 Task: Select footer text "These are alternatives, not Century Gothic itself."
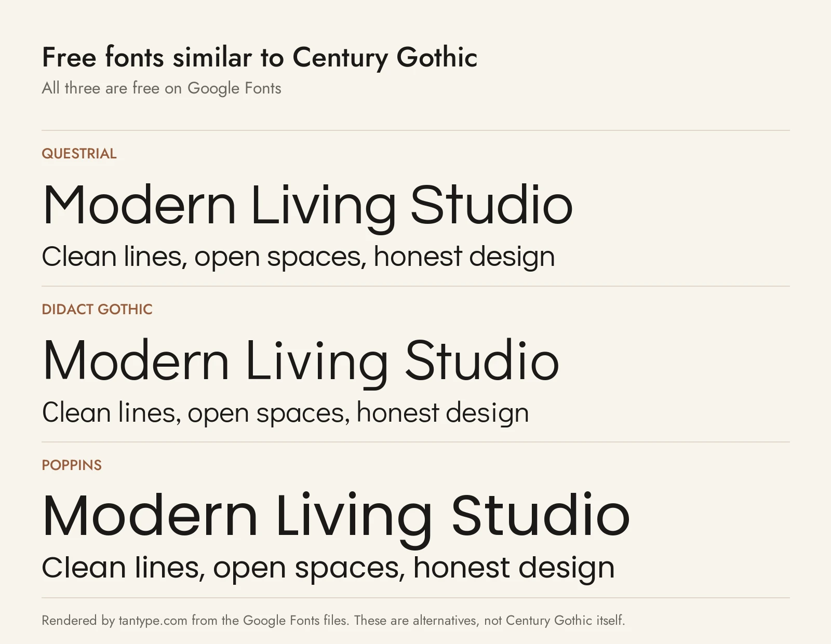pos(490,621)
